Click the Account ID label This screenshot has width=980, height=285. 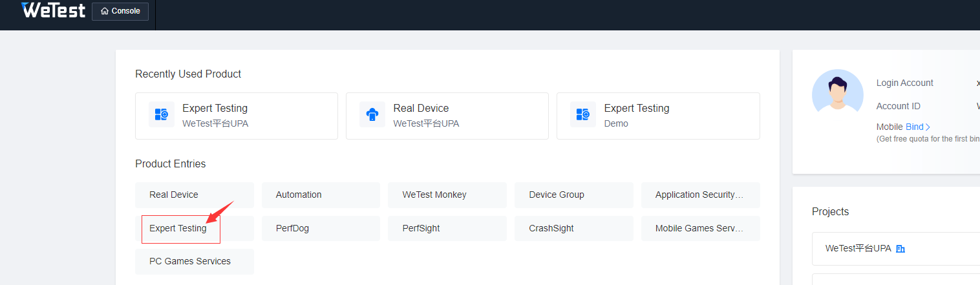(899, 106)
